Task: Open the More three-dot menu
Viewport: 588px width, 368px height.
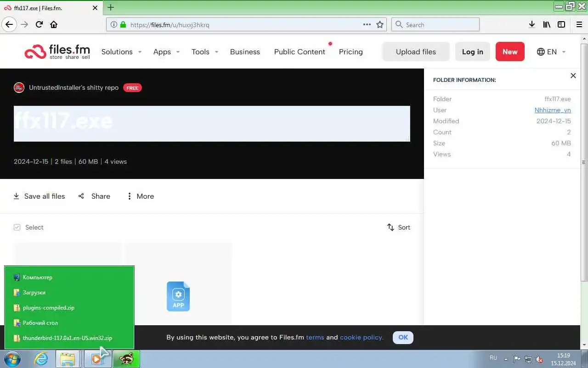Action: tap(140, 196)
